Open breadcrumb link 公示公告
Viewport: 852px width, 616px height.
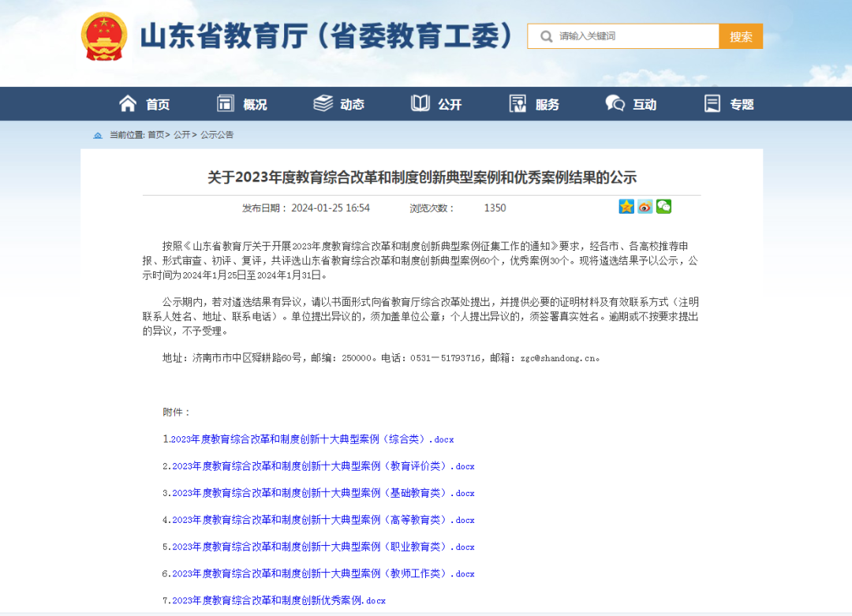coord(217,135)
